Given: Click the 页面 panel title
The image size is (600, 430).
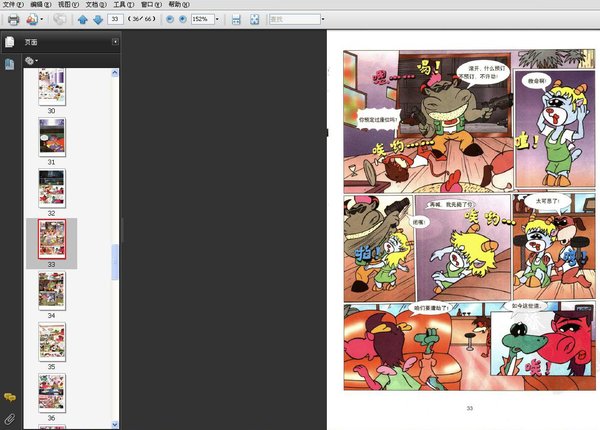Looking at the screenshot, I should click(31, 42).
